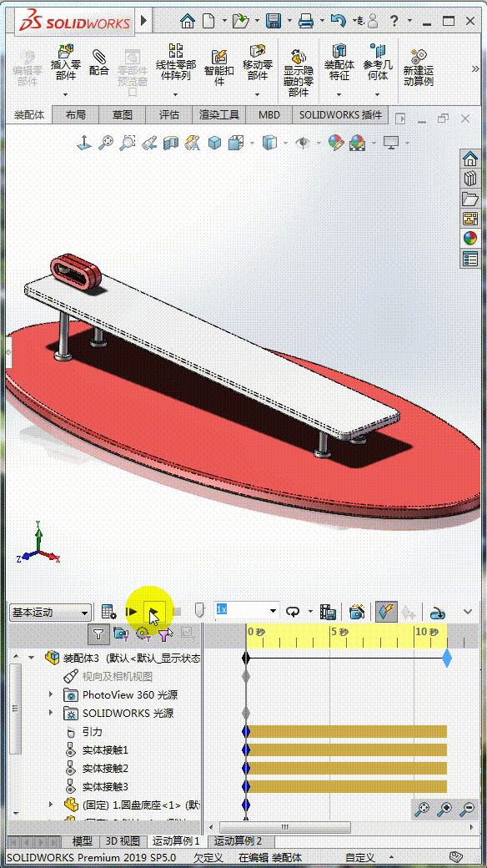Image resolution: width=487 pixels, height=868 pixels.
Task: Switch to the 运动算例 2 bottom tab
Action: tap(238, 841)
